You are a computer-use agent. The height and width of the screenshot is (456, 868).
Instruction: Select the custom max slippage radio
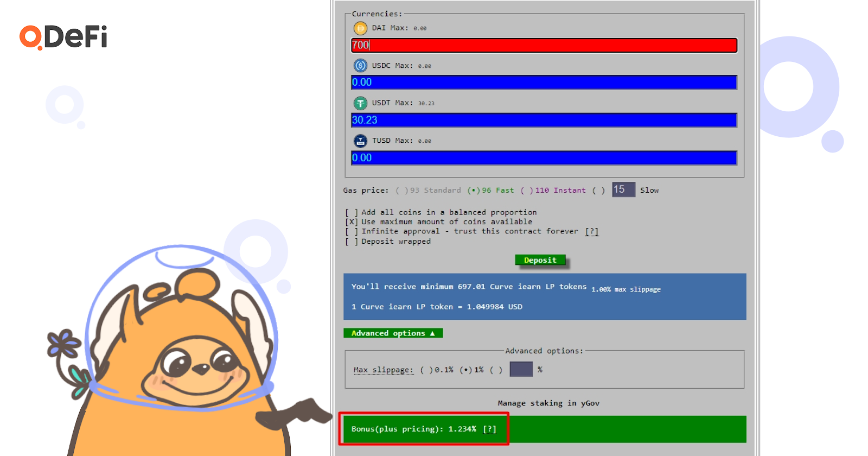(x=496, y=370)
